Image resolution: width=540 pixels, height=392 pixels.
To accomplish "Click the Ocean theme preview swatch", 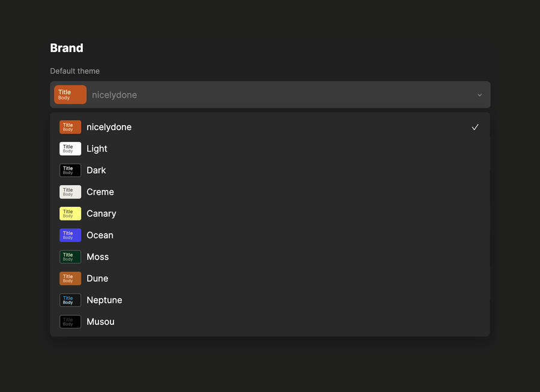I will tap(70, 235).
